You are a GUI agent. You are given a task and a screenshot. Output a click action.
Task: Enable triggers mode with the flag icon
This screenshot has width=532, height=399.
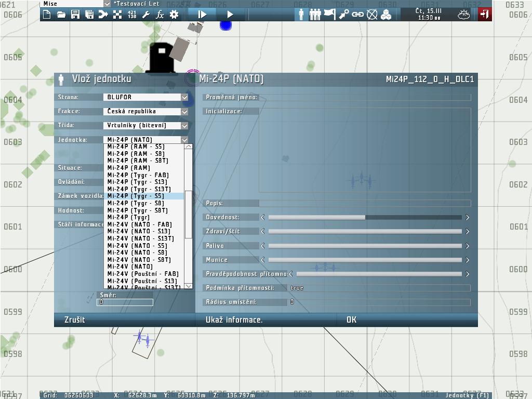tap(329, 15)
